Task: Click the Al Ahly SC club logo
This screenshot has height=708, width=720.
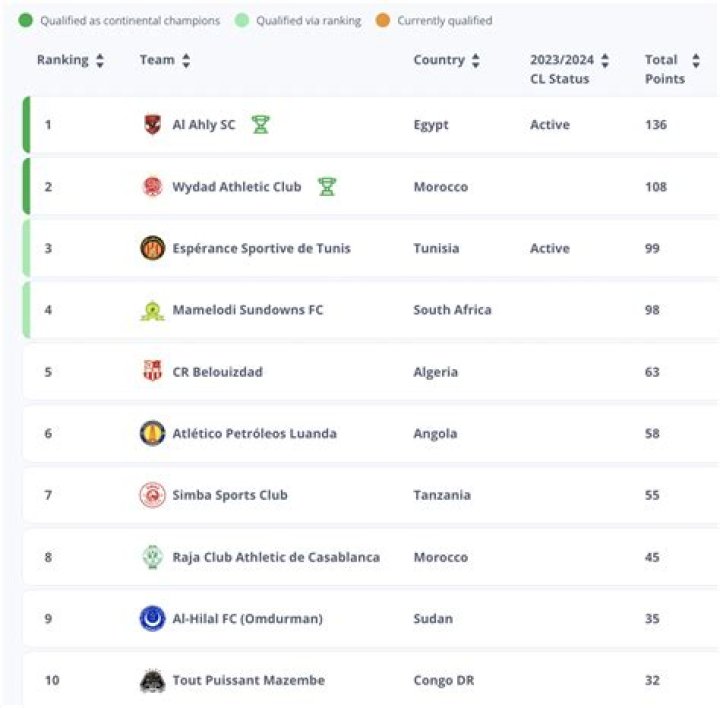Action: (152, 125)
